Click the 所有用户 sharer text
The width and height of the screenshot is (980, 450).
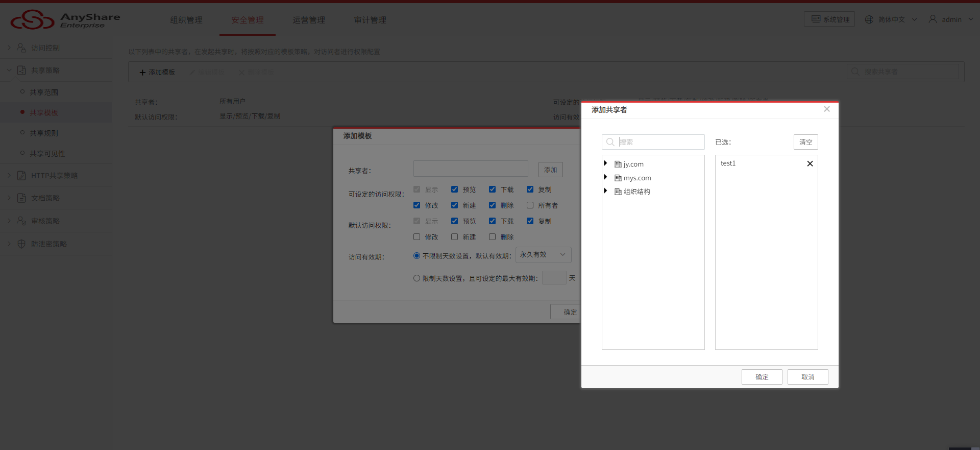click(232, 102)
